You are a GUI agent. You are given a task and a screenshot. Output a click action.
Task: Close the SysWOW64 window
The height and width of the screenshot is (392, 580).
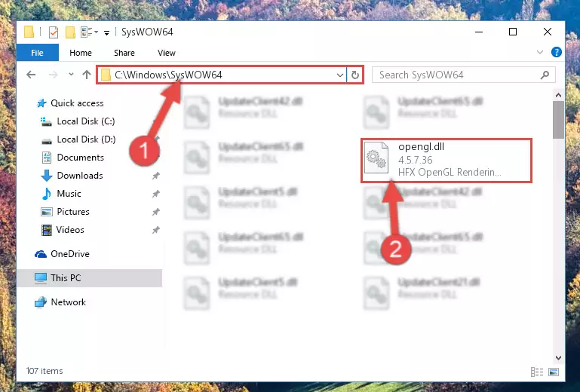tap(548, 32)
